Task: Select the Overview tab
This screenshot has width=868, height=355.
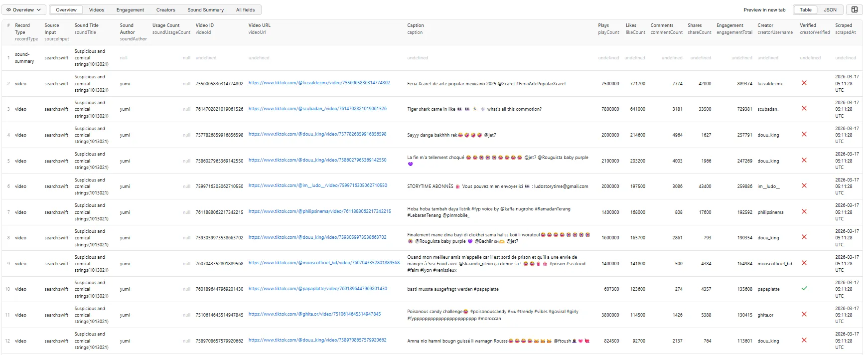Action: 66,10
